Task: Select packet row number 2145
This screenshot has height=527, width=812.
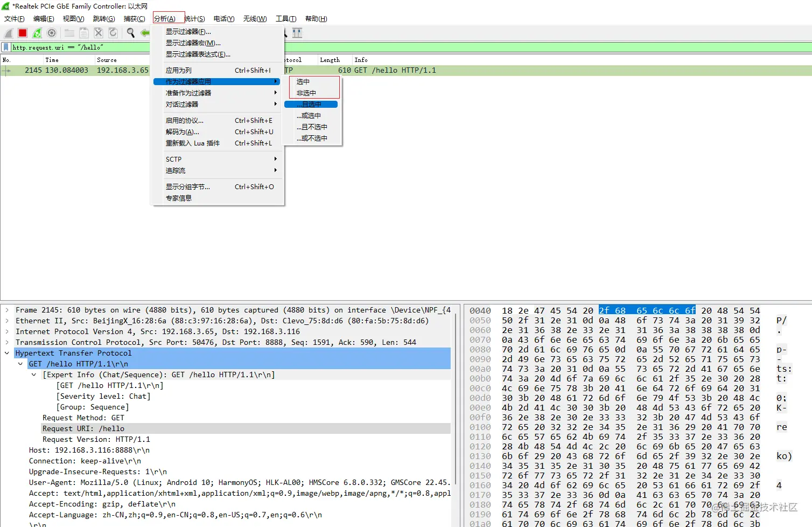Action: [x=406, y=71]
